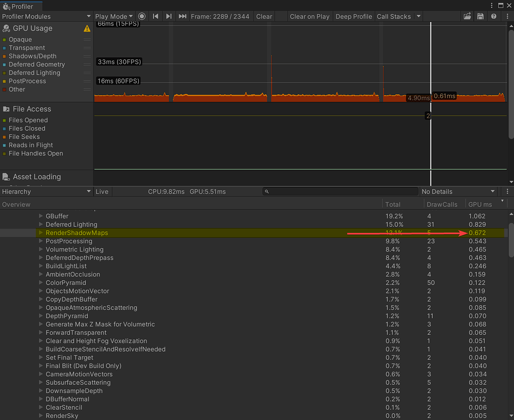Start recording with the profiler record icon
Viewport: 514px width, 420px height.
click(141, 16)
